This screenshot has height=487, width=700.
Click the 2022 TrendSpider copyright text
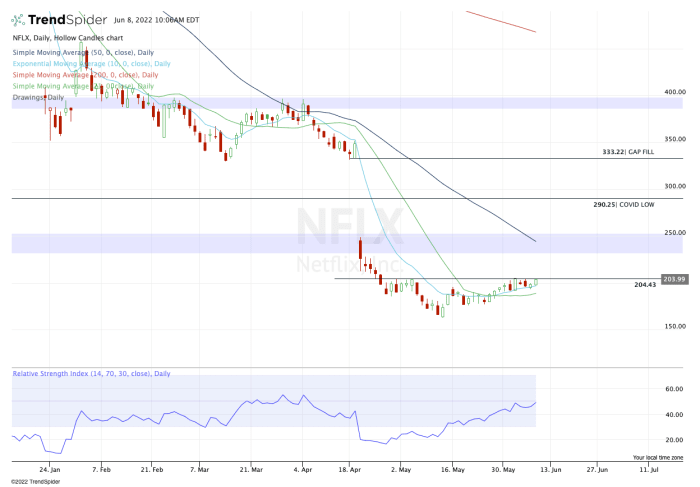point(36,481)
